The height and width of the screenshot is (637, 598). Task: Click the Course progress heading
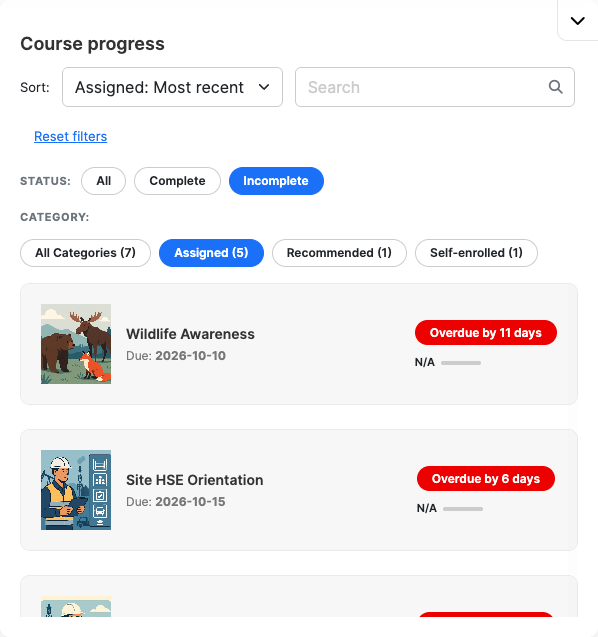pyautogui.click(x=93, y=44)
